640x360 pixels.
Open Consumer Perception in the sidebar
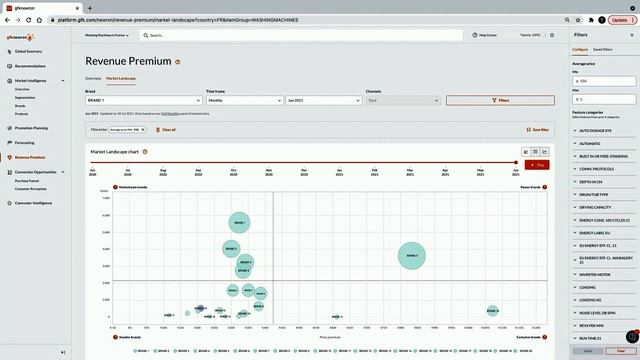[x=31, y=189]
